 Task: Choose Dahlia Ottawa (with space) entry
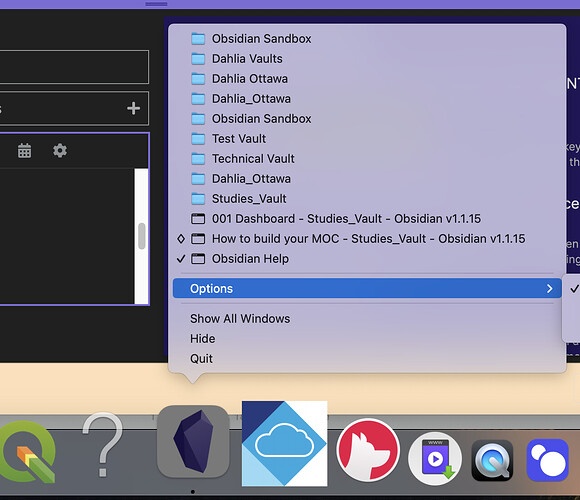click(x=367, y=79)
